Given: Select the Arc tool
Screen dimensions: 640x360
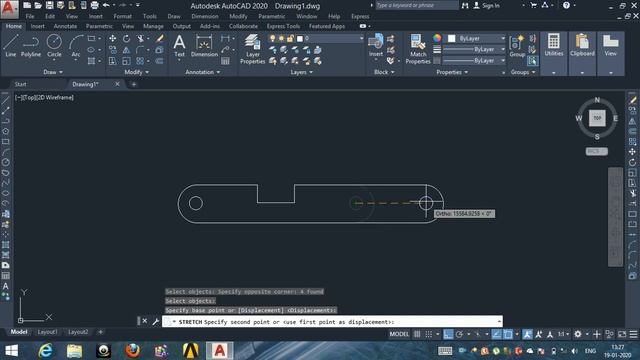Looking at the screenshot, I should pos(76,45).
